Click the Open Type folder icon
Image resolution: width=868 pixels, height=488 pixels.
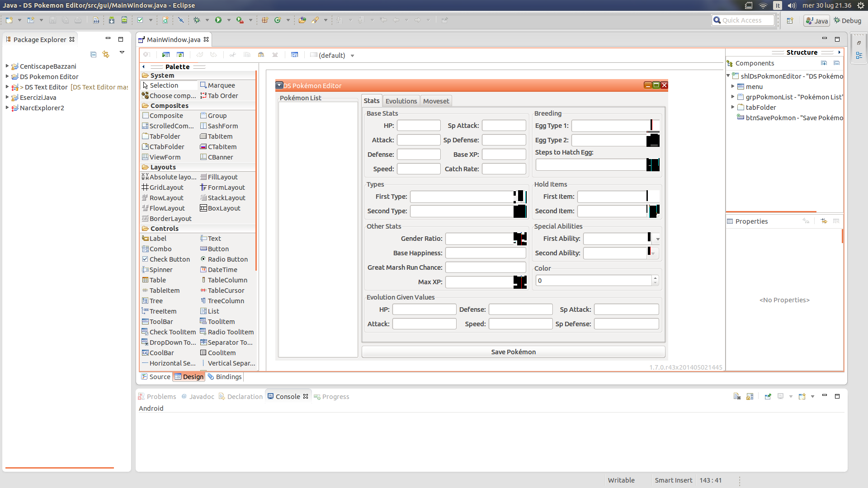point(302,20)
